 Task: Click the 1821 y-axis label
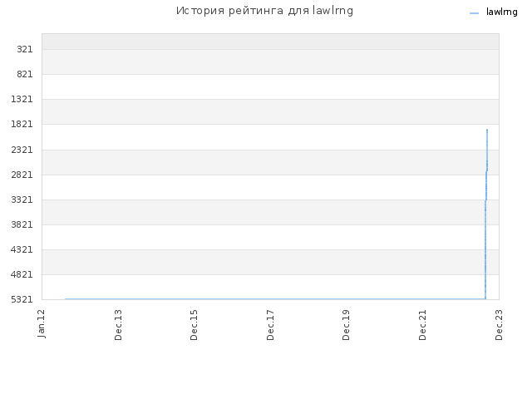[22, 124]
